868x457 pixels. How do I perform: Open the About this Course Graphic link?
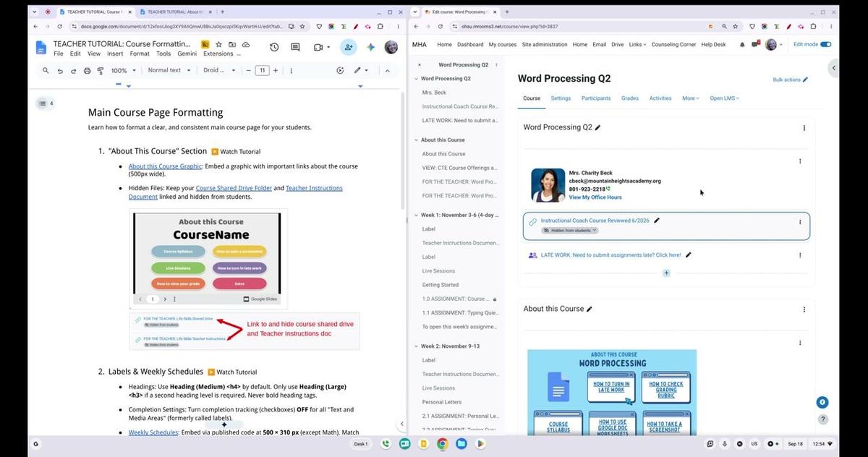pos(165,166)
